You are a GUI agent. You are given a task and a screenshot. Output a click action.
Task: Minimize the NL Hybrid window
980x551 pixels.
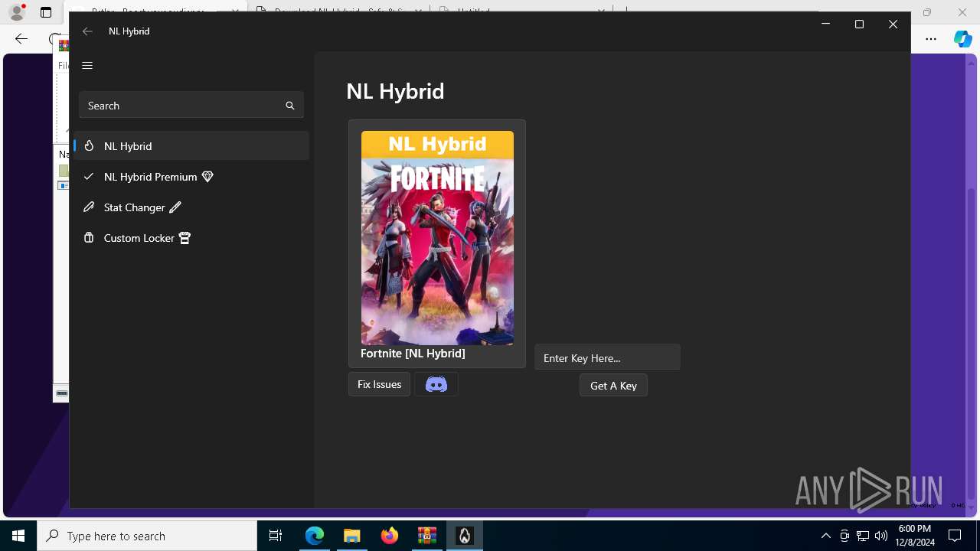[825, 24]
